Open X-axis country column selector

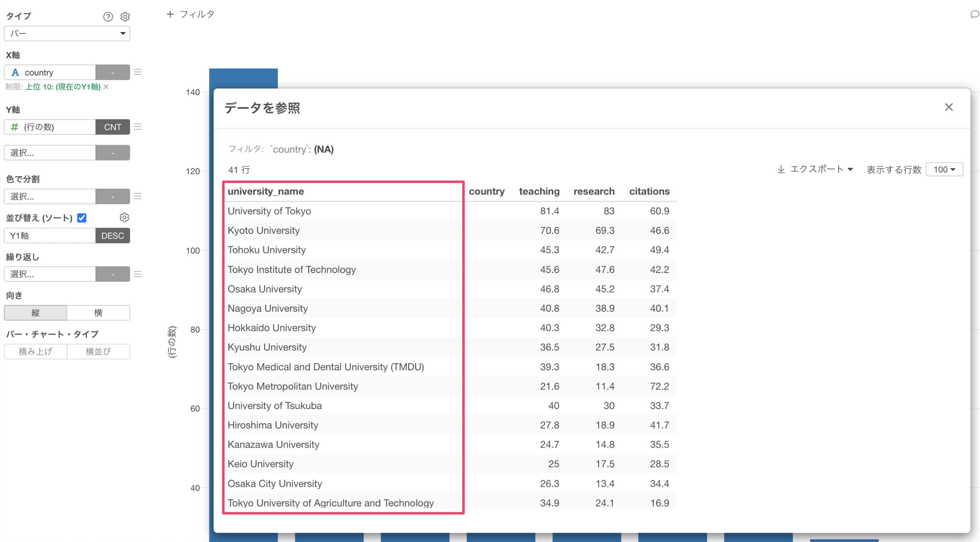[50, 72]
